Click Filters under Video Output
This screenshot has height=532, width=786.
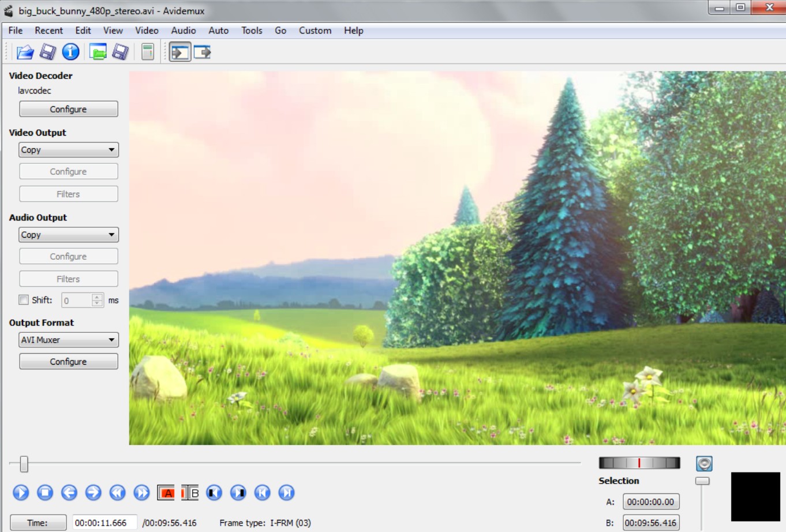click(x=69, y=194)
